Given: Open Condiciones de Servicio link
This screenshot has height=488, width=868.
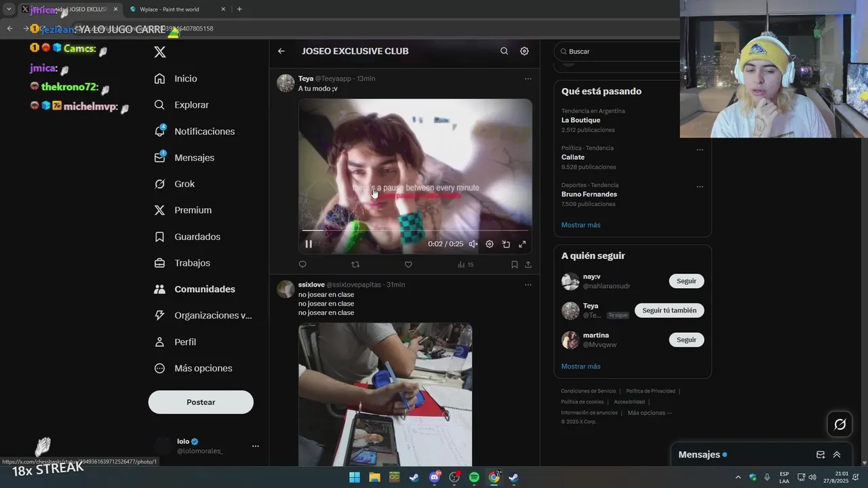Looking at the screenshot, I should click(589, 391).
